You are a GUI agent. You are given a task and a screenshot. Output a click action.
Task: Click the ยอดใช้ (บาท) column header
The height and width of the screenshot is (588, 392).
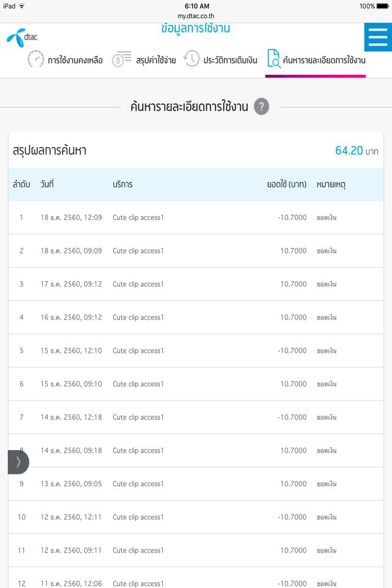287,184
